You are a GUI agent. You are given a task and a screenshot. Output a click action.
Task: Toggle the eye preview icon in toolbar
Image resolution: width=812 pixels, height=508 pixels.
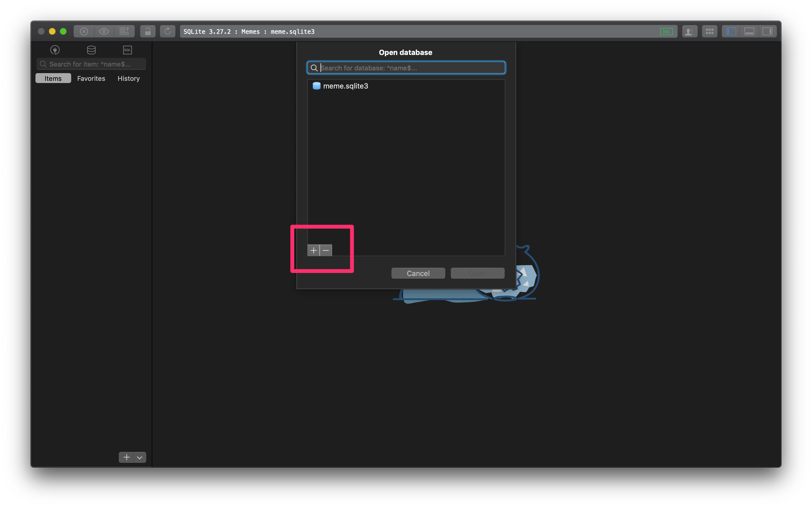pyautogui.click(x=104, y=32)
